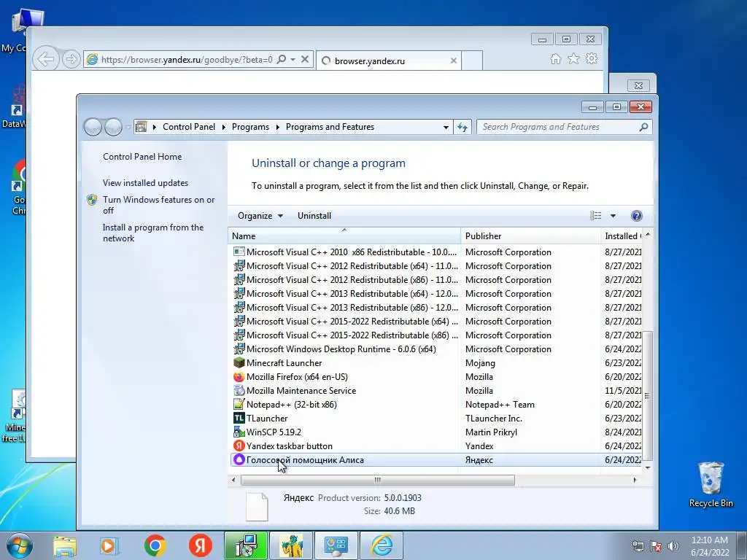Open IE search dropdown arrow in address bar
The image size is (747, 560).
pyautogui.click(x=293, y=60)
